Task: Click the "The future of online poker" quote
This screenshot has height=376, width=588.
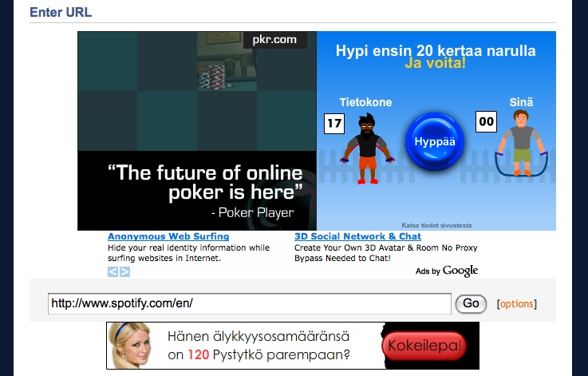Action: 205,183
